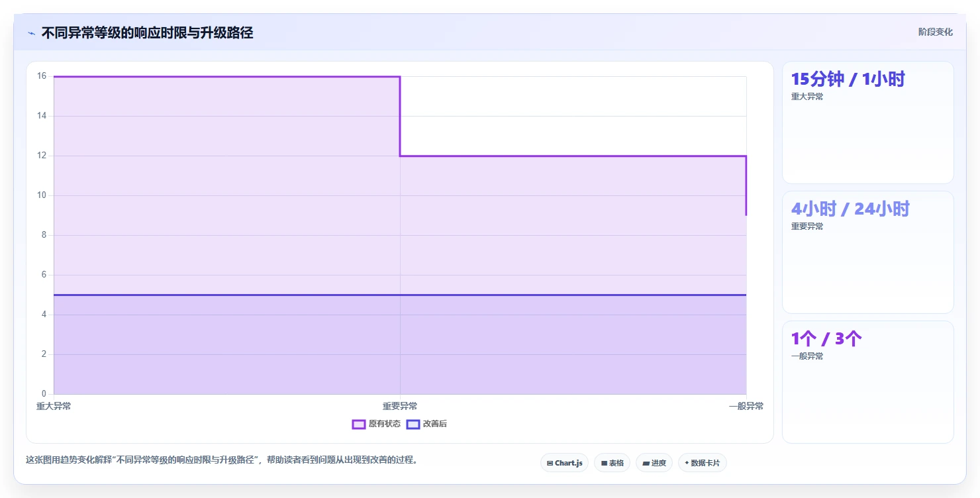Open the 1个 / 3个 card
Screen dimensions: 980x498
pyautogui.click(x=867, y=382)
